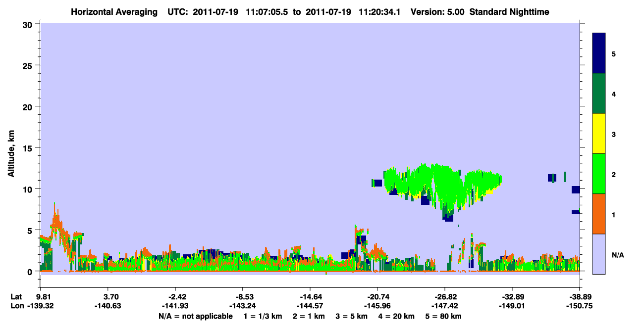Click longitude value -147.42
Screen dimensions: 644x330
click(x=445, y=306)
